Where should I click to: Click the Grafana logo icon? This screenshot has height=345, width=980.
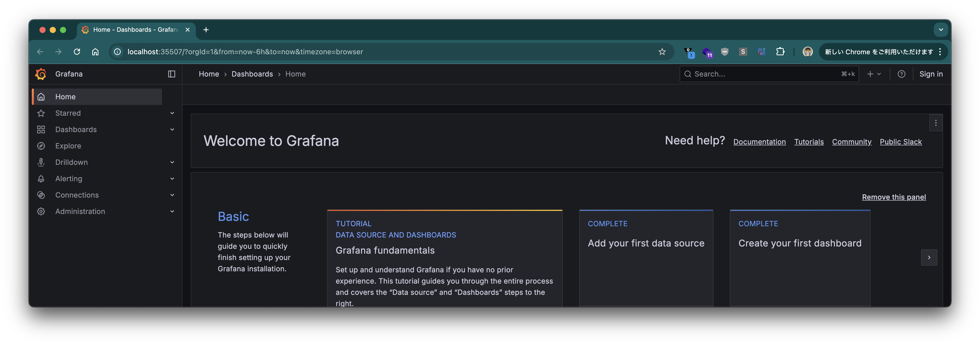tap(41, 74)
